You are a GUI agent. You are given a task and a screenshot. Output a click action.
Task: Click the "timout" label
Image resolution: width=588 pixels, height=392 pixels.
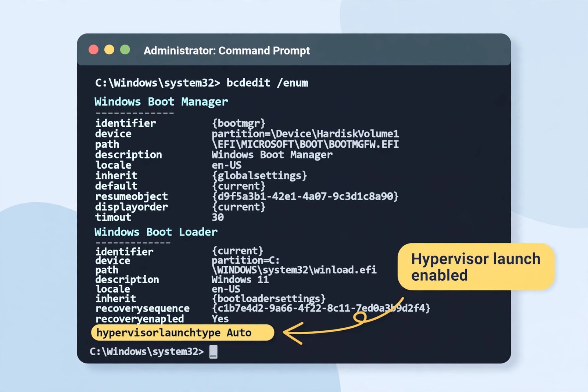113,217
